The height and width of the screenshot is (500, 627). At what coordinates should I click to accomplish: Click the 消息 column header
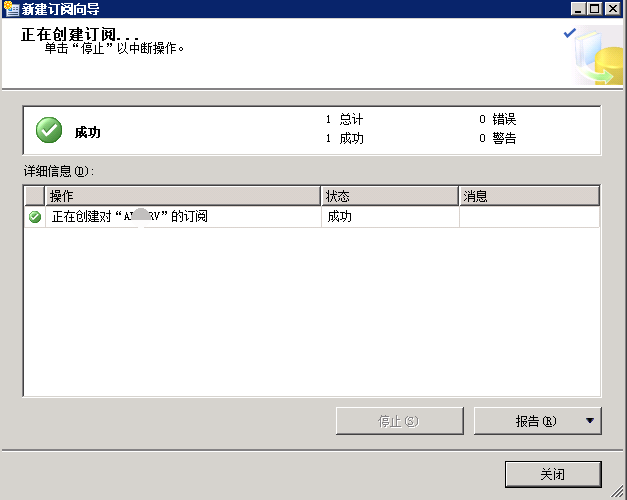(x=529, y=196)
